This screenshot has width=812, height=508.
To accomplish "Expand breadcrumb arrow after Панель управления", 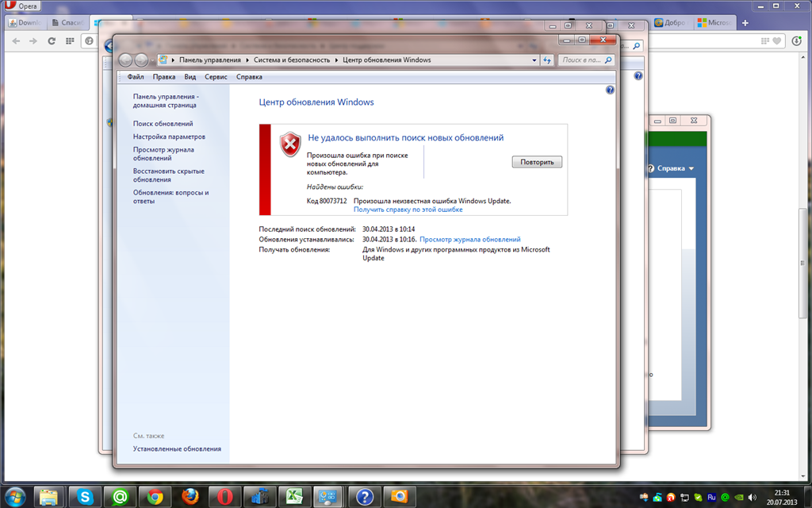I will click(x=247, y=60).
